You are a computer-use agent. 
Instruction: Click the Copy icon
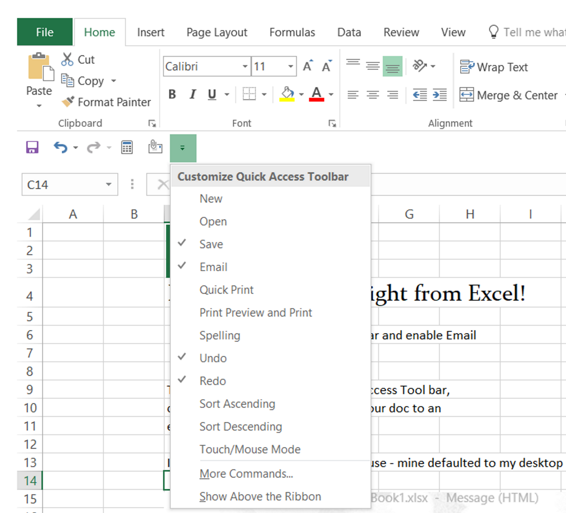point(68,81)
